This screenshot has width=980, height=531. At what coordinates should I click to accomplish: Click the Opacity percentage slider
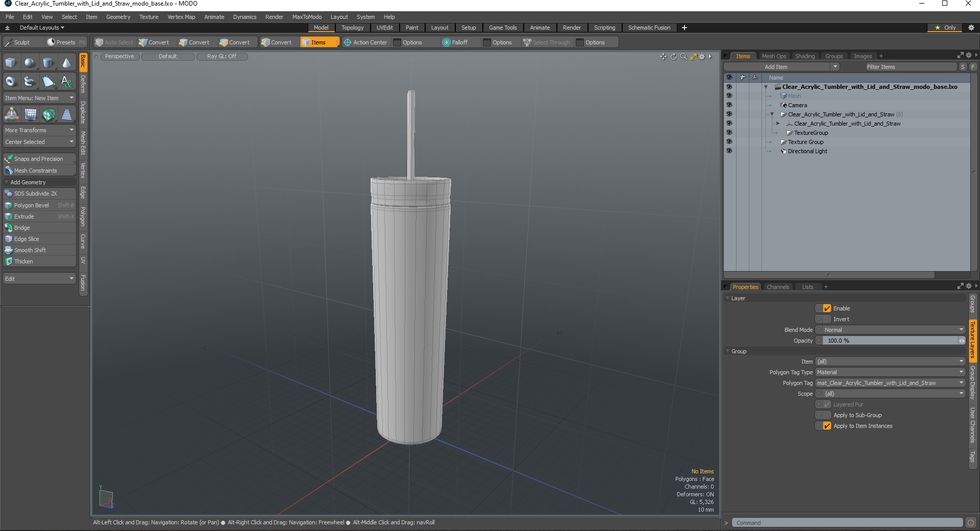pyautogui.click(x=891, y=341)
